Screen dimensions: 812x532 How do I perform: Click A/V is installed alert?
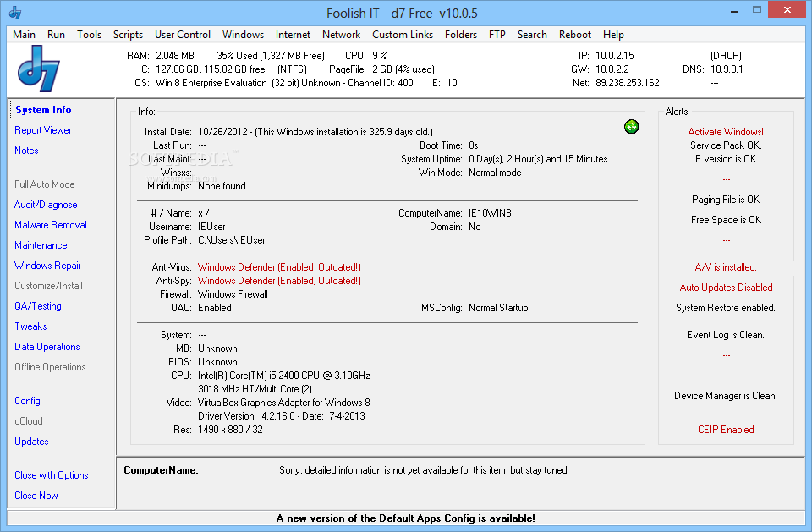[726, 266]
